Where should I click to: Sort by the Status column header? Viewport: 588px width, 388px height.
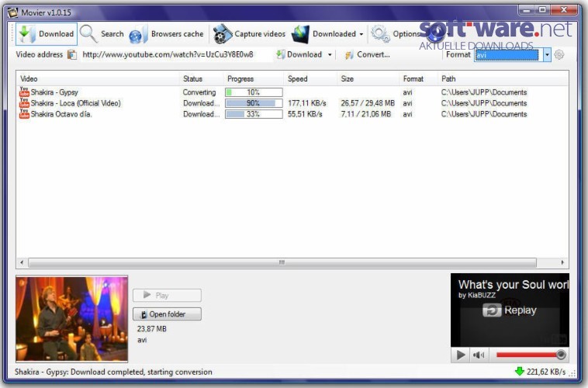coord(202,79)
